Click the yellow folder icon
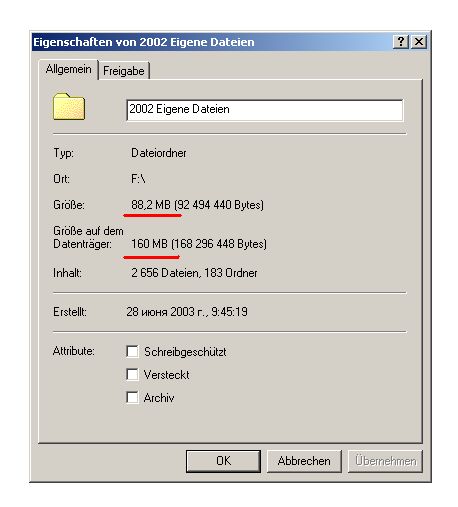This screenshot has width=458, height=507. pyautogui.click(x=69, y=107)
